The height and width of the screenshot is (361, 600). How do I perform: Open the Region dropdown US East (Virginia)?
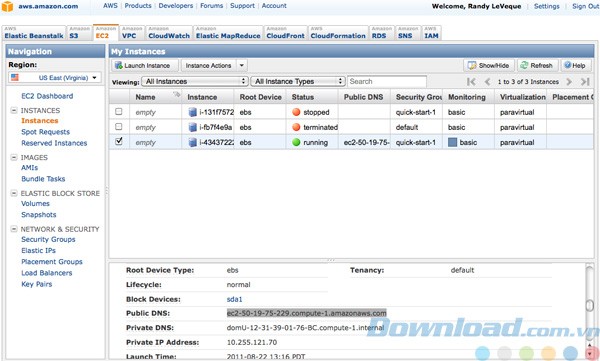tap(55, 78)
